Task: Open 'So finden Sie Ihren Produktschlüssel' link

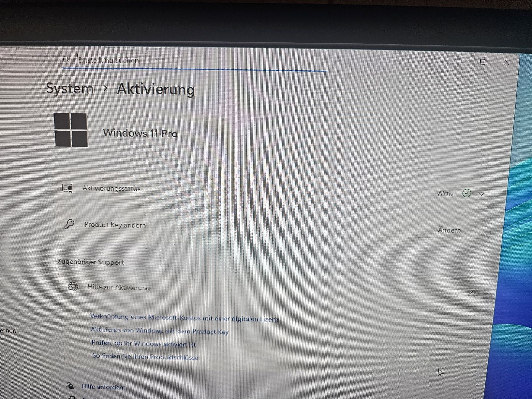Action: 146,357
